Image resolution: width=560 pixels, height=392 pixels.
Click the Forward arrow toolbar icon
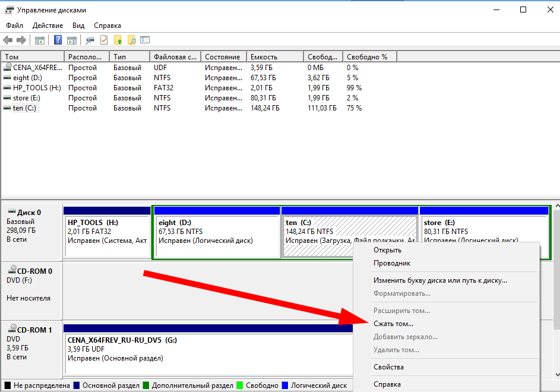(x=21, y=40)
